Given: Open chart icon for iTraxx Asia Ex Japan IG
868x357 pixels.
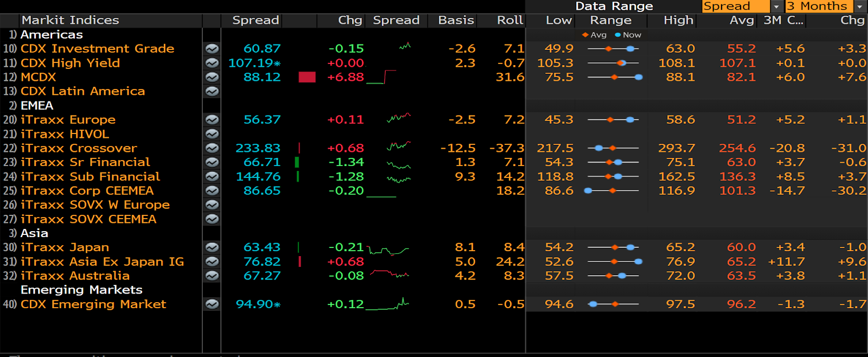Looking at the screenshot, I should pyautogui.click(x=212, y=262).
